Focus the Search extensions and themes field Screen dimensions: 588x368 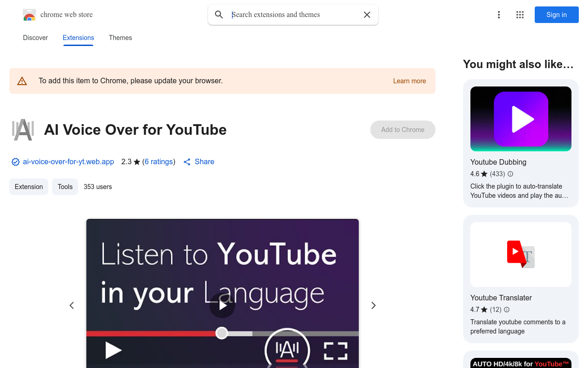294,15
